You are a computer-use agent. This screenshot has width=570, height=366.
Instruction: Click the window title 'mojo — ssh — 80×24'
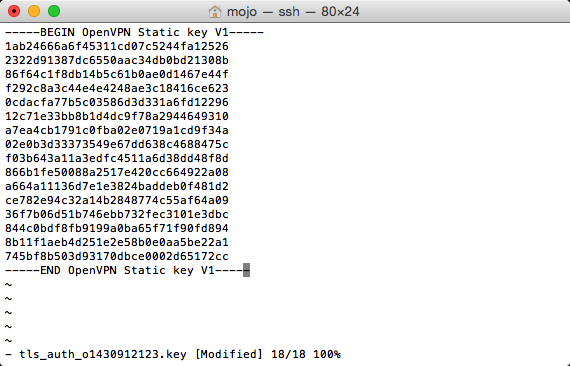click(x=293, y=12)
